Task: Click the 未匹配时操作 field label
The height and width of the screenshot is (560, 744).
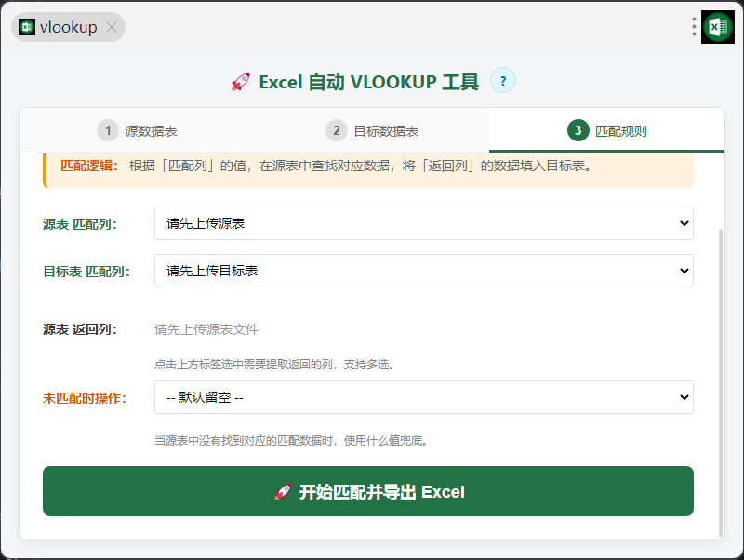Action: pos(85,398)
